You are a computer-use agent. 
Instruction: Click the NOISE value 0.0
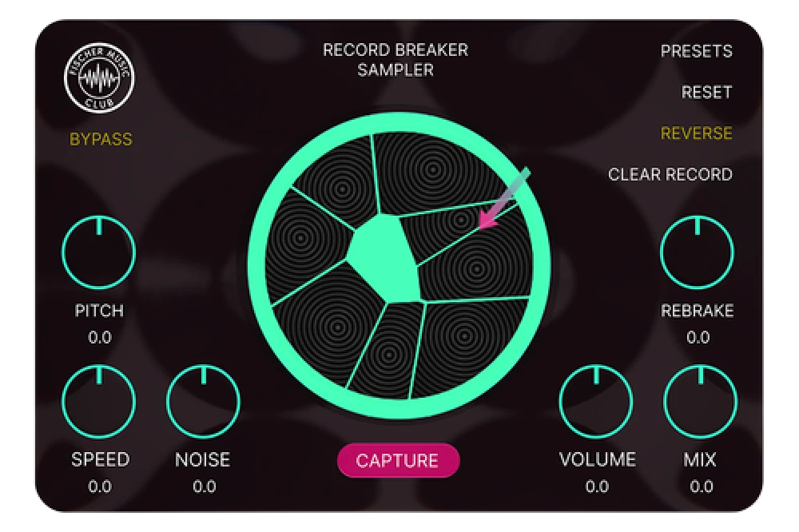(204, 486)
